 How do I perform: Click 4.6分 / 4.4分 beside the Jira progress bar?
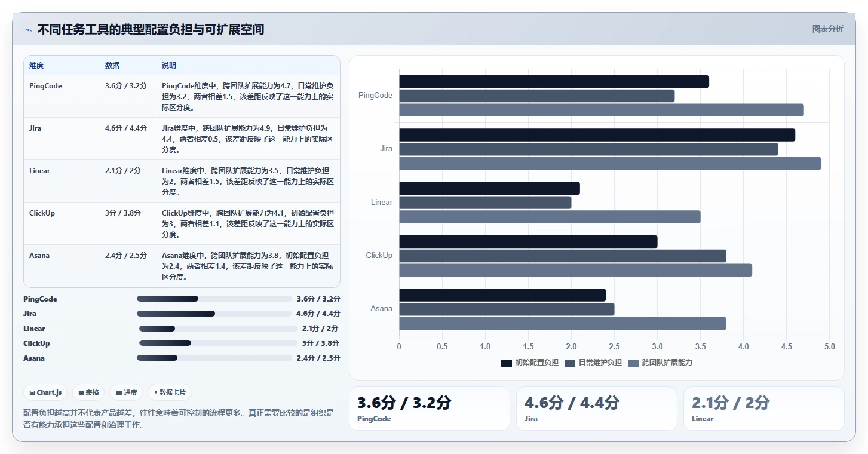[x=318, y=314]
